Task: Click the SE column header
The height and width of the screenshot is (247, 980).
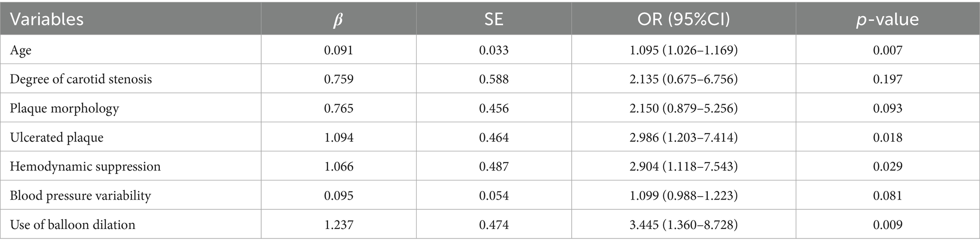Action: (494, 19)
